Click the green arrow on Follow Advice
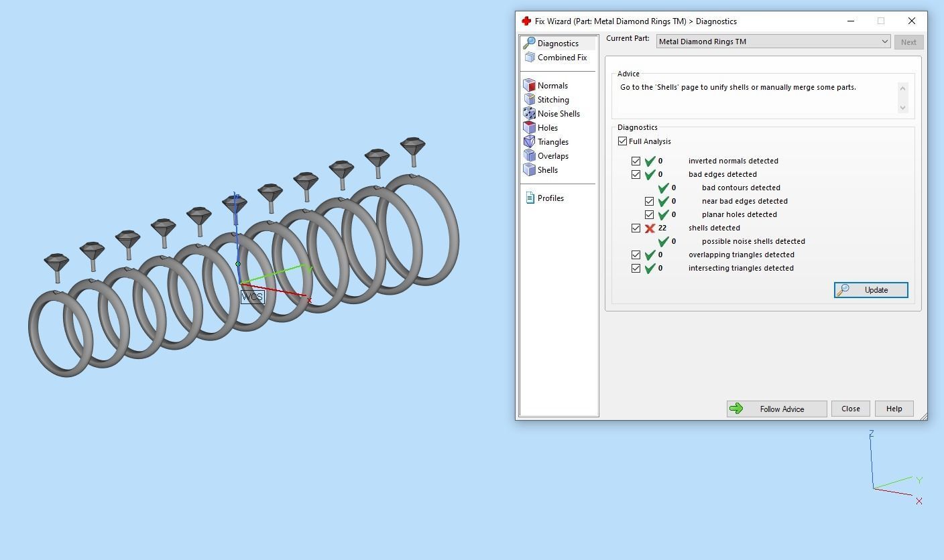944x560 pixels. pos(736,409)
